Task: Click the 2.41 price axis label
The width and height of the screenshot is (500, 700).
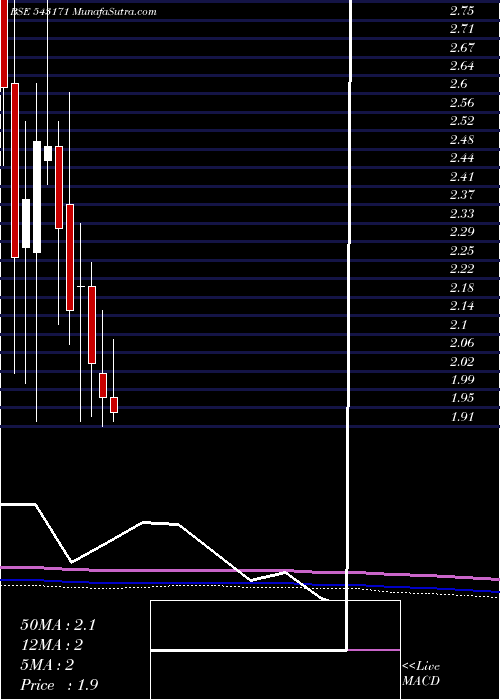Action: [x=462, y=177]
